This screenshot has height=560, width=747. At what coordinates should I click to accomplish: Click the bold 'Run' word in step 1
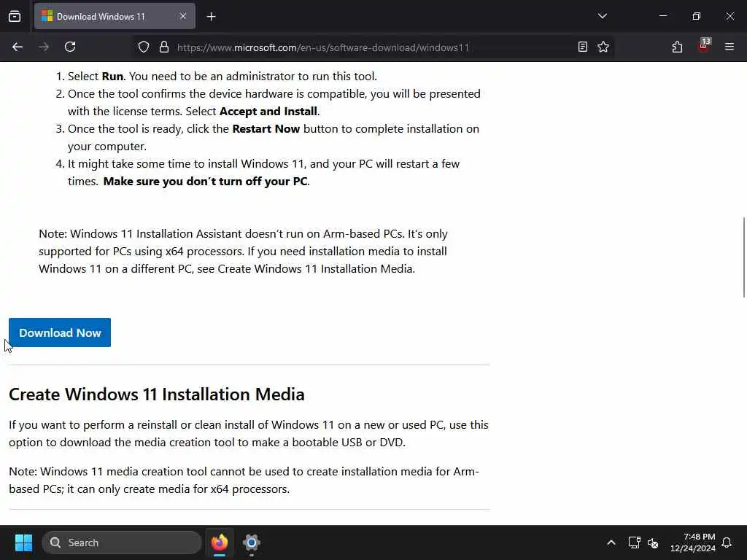[112, 76]
